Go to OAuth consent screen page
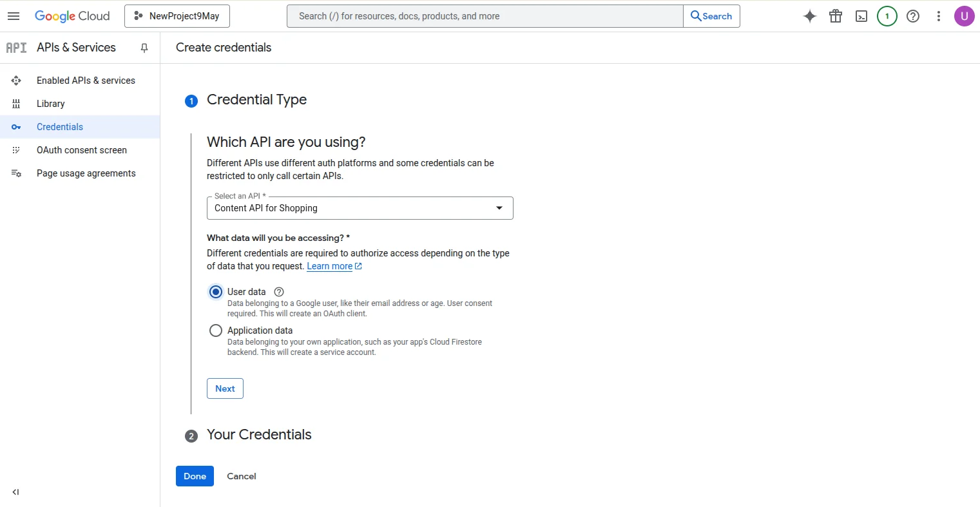980x507 pixels. pos(81,149)
